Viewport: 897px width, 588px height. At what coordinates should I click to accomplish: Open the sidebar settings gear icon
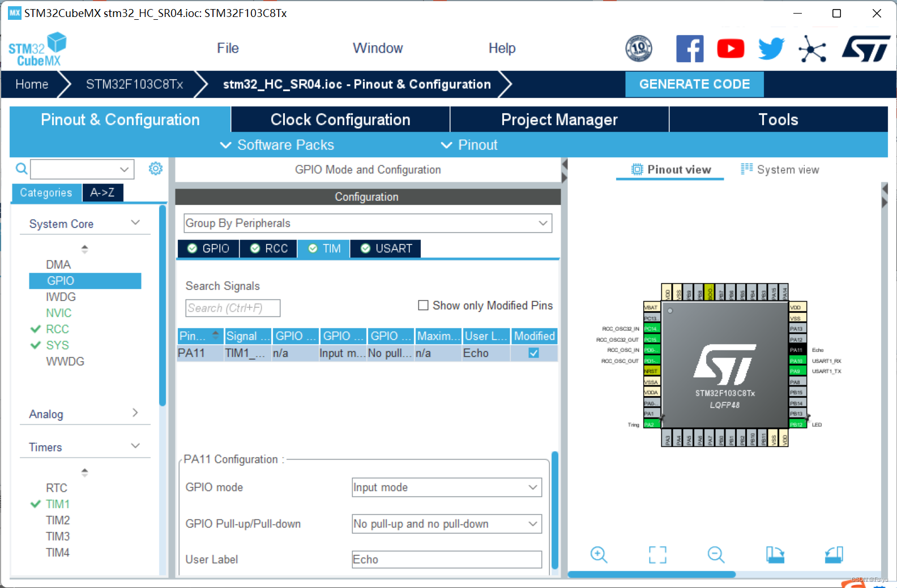click(x=156, y=169)
